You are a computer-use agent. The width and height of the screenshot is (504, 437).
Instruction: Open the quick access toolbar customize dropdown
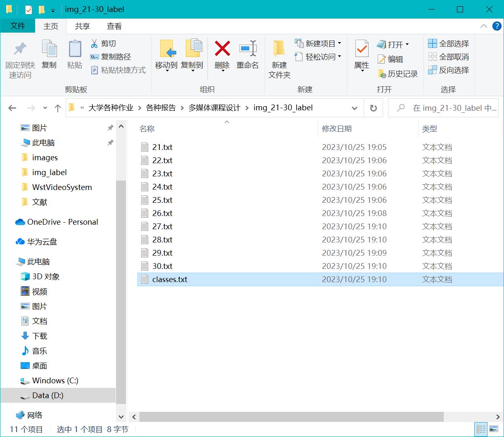pyautogui.click(x=53, y=10)
